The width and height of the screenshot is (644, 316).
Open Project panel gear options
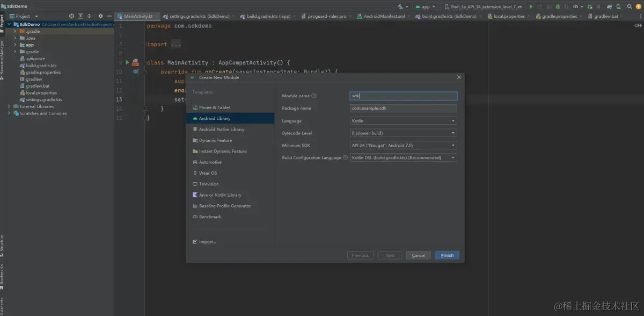click(100, 16)
